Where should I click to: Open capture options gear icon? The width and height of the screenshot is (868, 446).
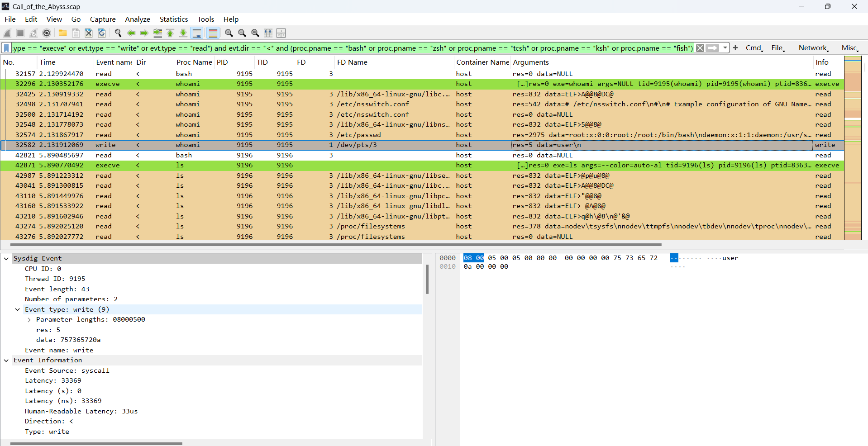coord(47,33)
